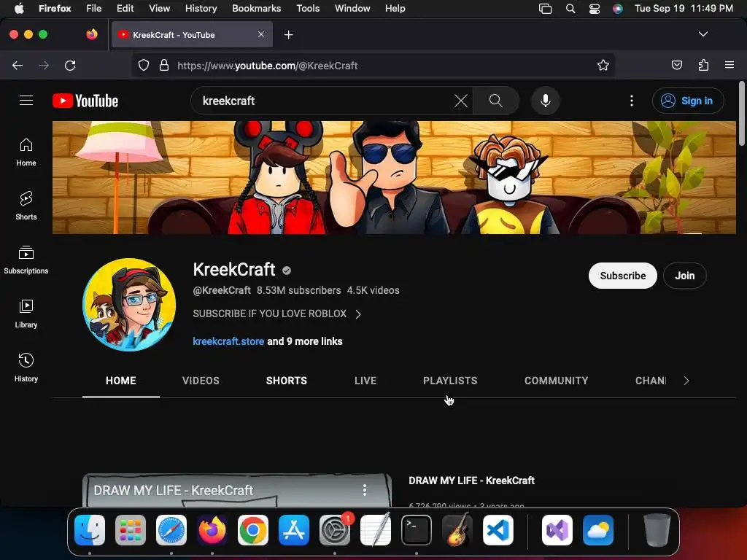747x560 pixels.
Task: Open Firefox extensions puzzle icon
Action: [x=703, y=66]
